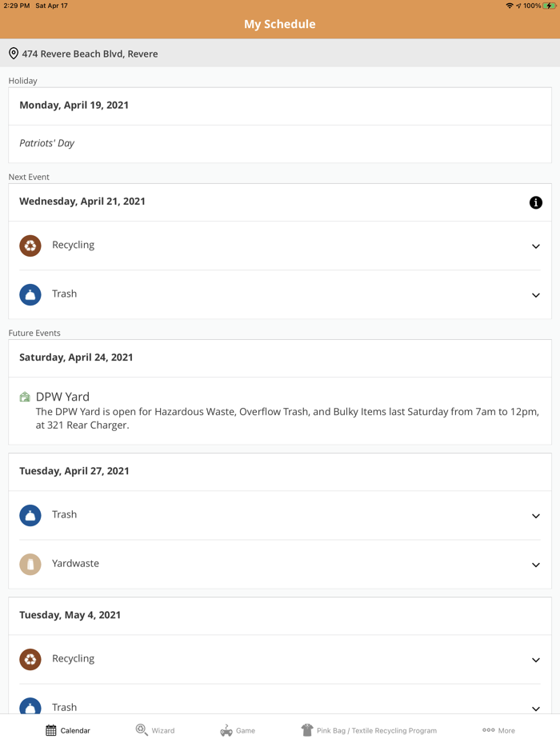
Task: Expand Trash details for April 27
Action: 536,516
